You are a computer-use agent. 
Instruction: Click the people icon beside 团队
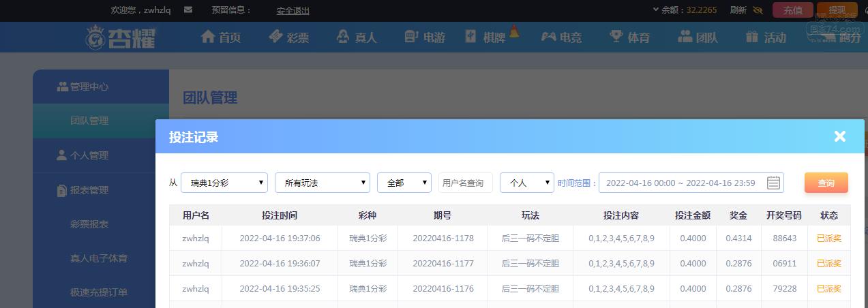pyautogui.click(x=685, y=37)
